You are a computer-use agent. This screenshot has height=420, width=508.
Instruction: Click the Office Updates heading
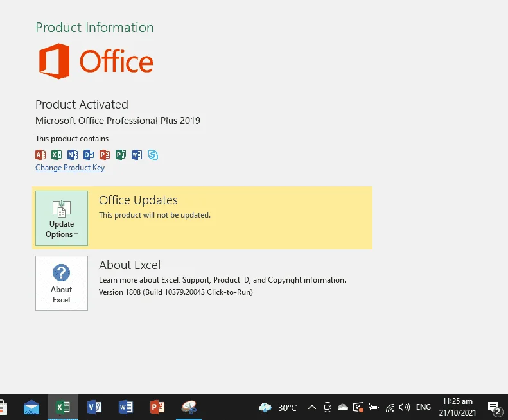[138, 200]
